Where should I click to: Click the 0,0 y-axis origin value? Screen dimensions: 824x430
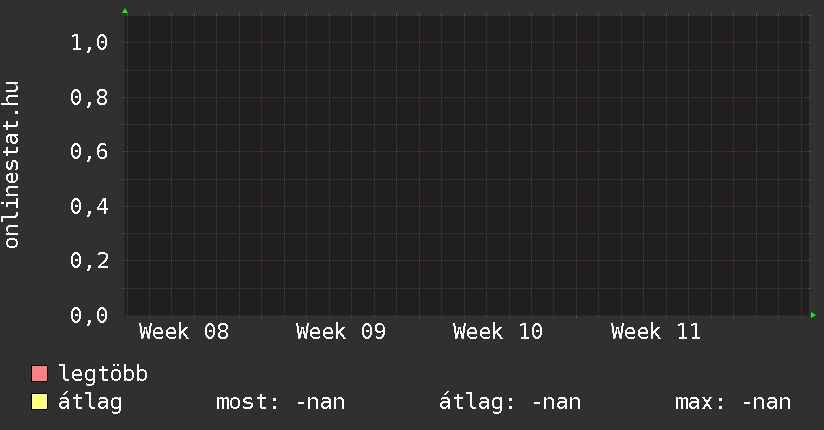(x=89, y=316)
